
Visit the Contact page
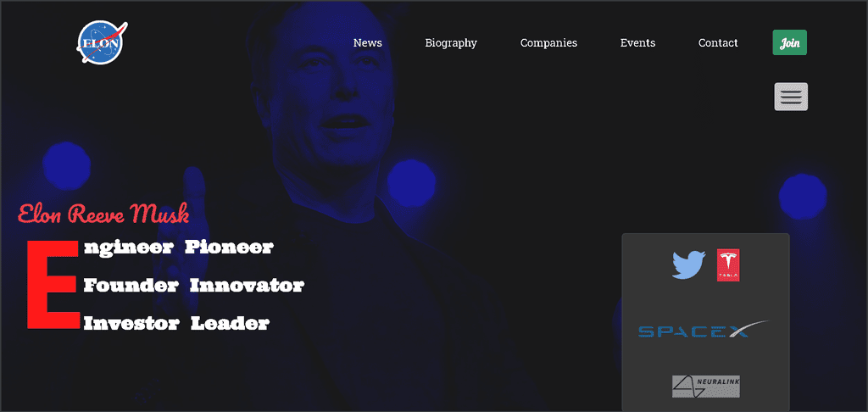[718, 42]
